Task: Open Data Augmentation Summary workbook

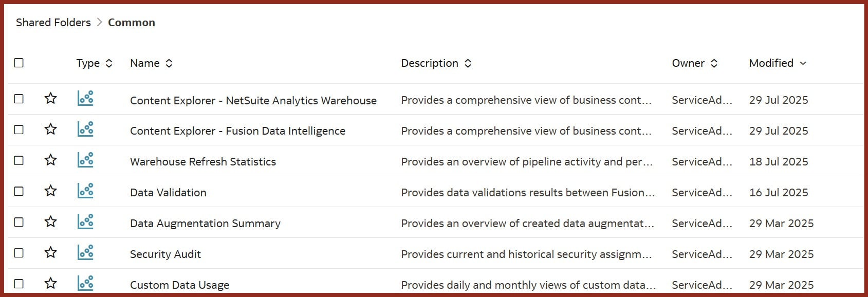Action: (205, 224)
